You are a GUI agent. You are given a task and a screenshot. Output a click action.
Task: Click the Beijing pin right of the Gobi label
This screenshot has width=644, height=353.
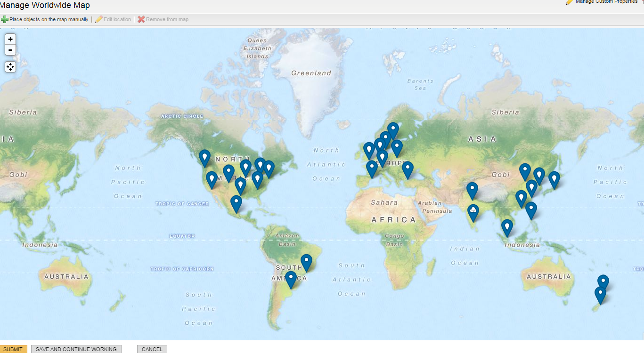525,172
